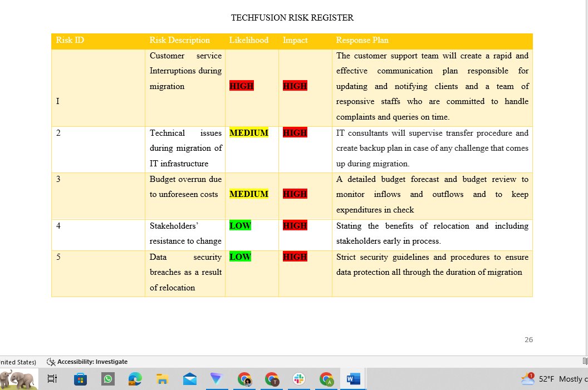Open the purple triangle app in the taskbar
The image size is (588, 390).
click(217, 379)
